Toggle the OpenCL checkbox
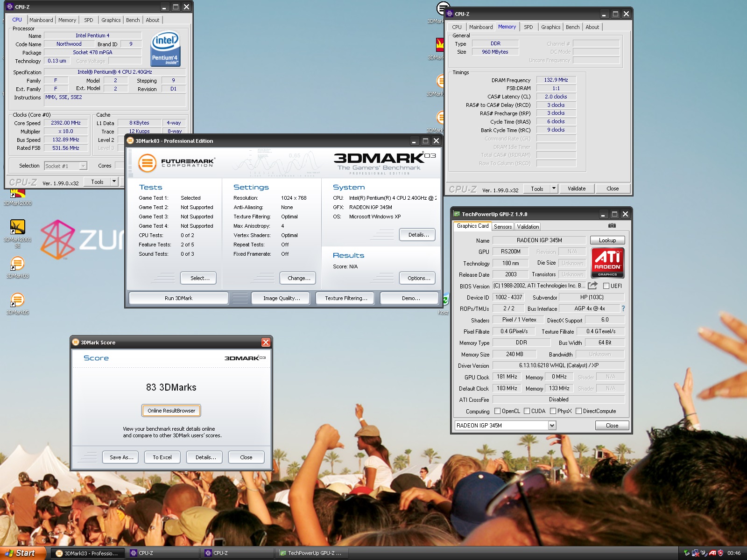The width and height of the screenshot is (747, 560). pyautogui.click(x=498, y=411)
